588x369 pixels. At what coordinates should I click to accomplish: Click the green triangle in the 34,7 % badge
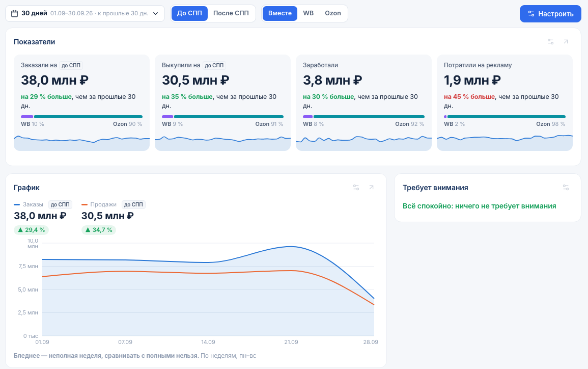point(88,230)
